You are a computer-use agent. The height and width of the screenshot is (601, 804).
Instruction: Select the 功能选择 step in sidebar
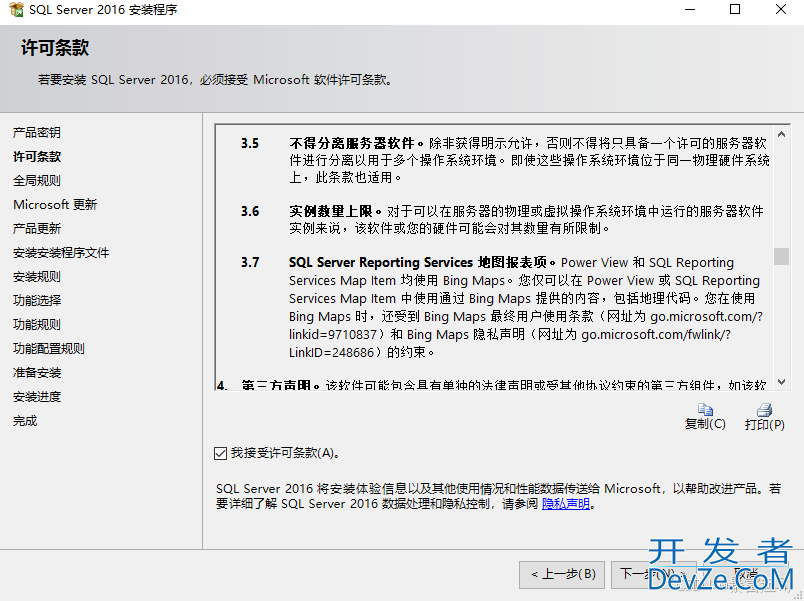36,300
